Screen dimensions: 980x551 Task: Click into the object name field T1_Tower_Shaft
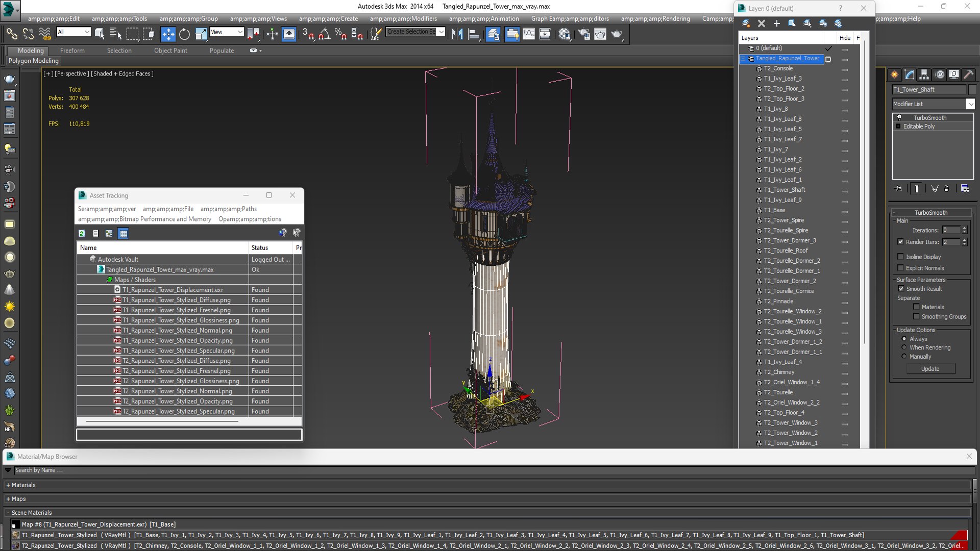(929, 89)
